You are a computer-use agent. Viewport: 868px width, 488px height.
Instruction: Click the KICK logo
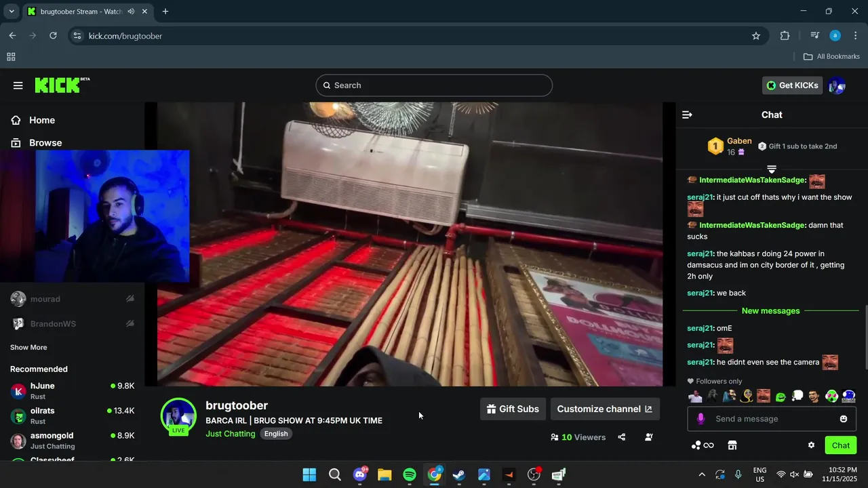(62, 85)
